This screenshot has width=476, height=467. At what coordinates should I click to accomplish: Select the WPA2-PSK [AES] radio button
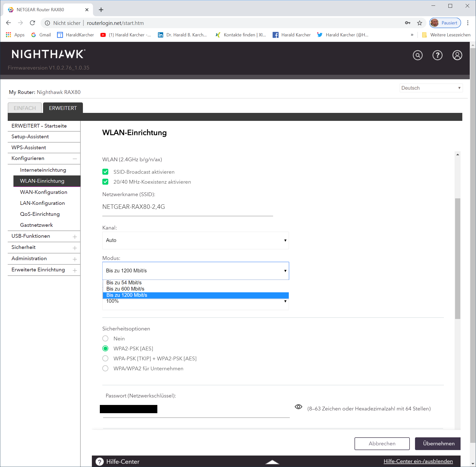click(105, 348)
